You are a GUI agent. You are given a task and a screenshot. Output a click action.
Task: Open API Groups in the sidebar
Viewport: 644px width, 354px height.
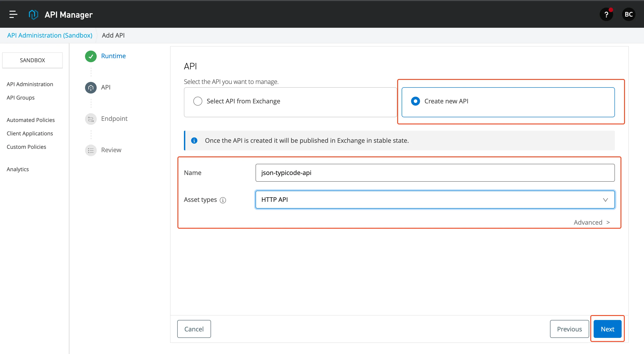click(21, 98)
